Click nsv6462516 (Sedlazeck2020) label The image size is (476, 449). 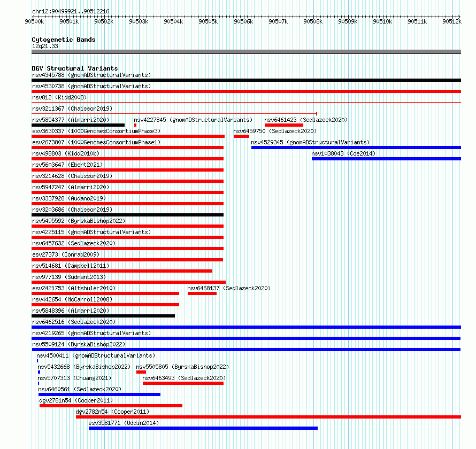(x=74, y=322)
